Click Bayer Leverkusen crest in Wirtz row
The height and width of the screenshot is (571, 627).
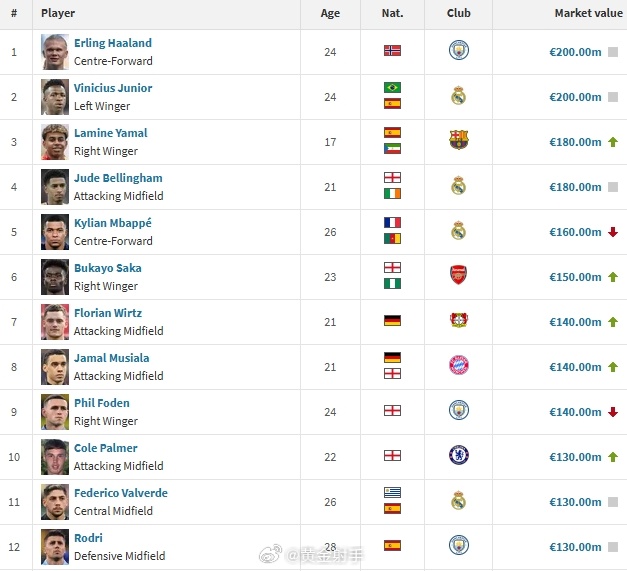[459, 320]
